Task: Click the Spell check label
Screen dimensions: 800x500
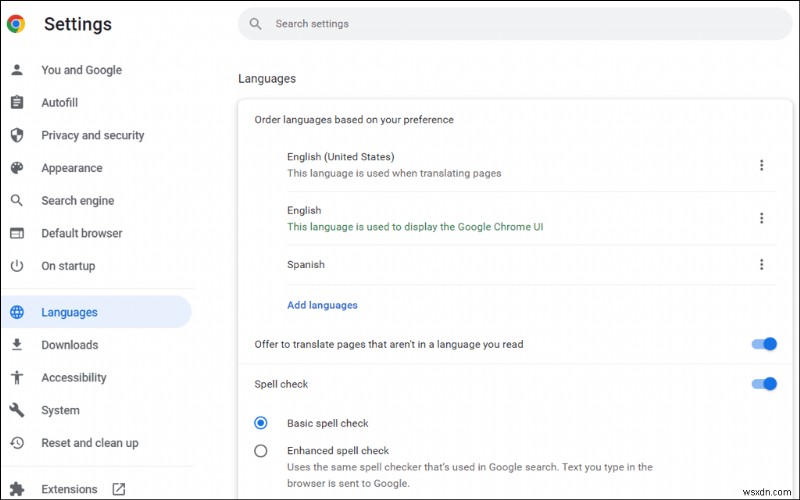Action: click(x=281, y=384)
